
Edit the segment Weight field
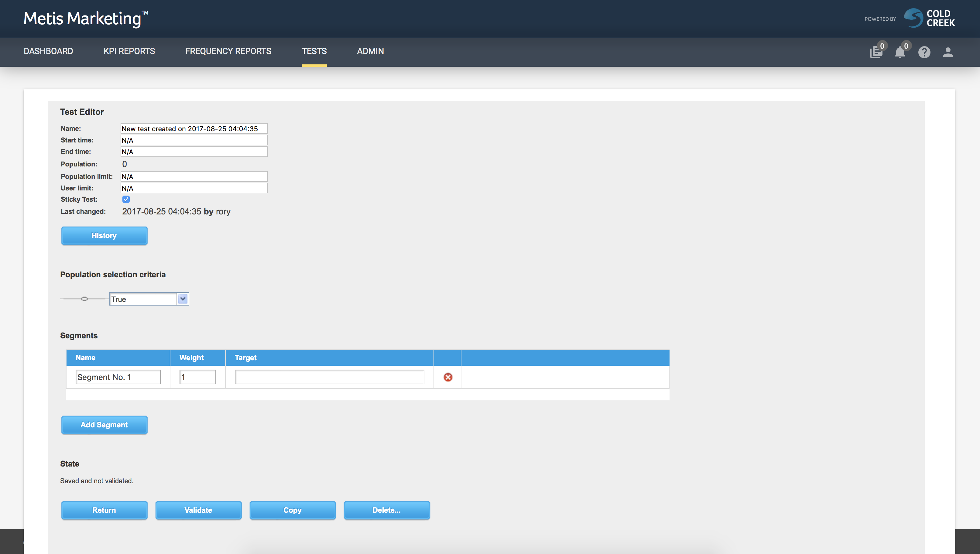point(197,377)
